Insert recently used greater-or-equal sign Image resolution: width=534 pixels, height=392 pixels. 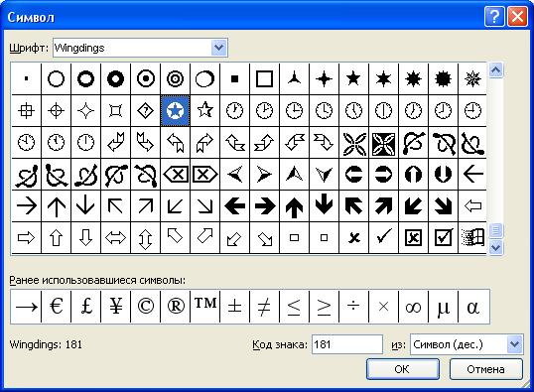(324, 307)
